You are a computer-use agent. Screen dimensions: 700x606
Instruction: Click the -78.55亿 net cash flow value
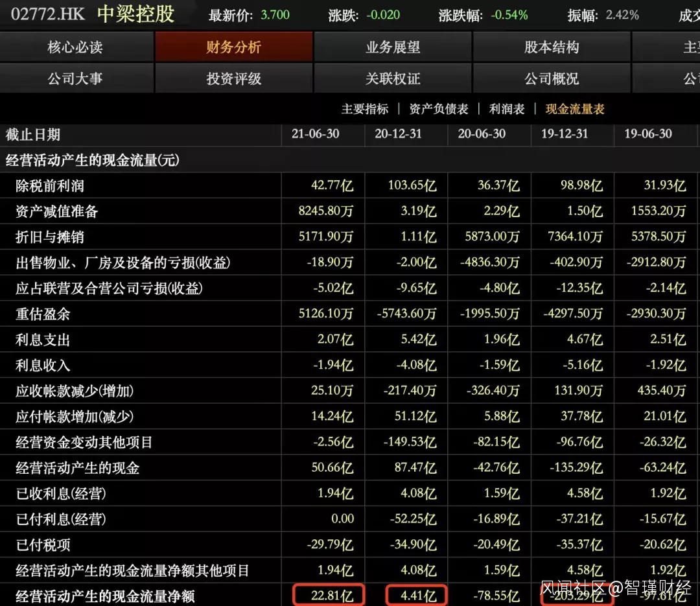tap(496, 596)
